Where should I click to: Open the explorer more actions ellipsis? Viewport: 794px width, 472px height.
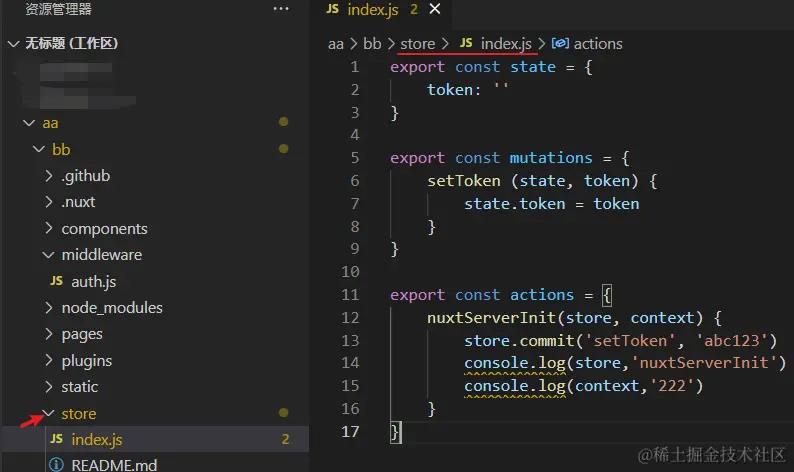click(281, 9)
